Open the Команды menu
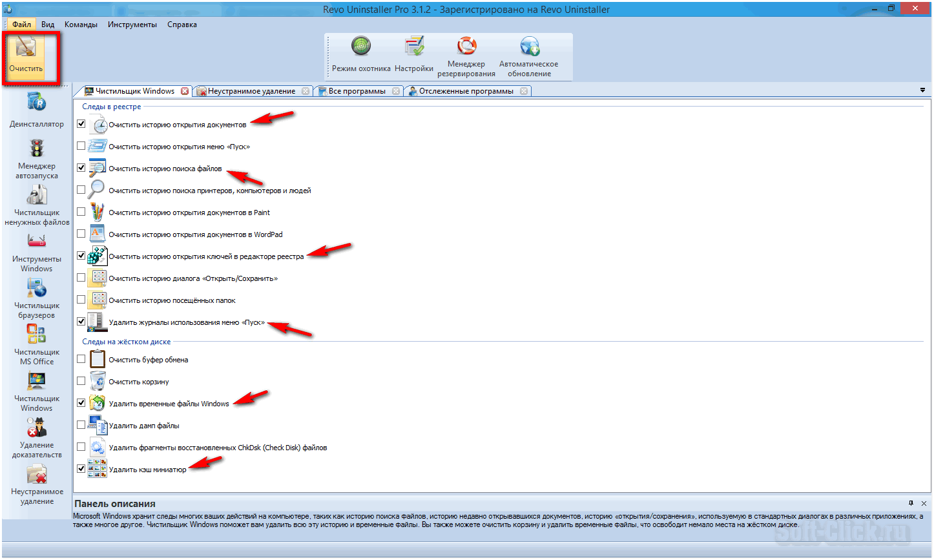Viewport: 934px width, 560px height. [x=81, y=25]
